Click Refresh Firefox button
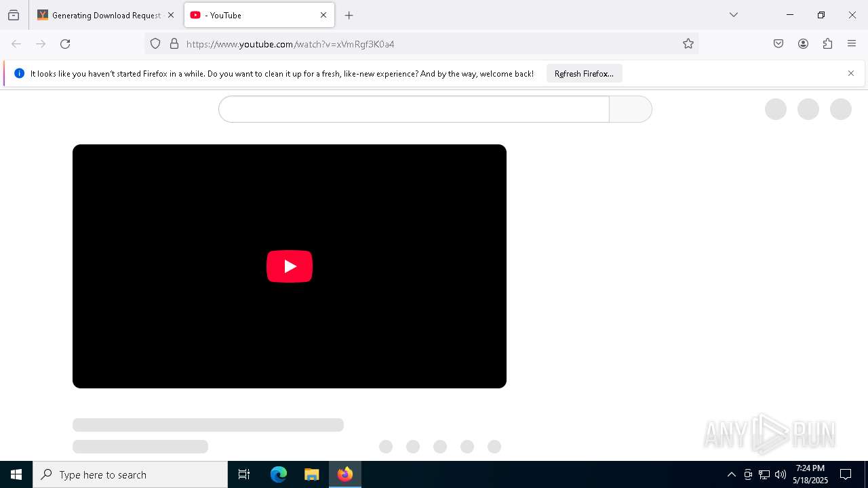The image size is (868, 488). (x=584, y=74)
